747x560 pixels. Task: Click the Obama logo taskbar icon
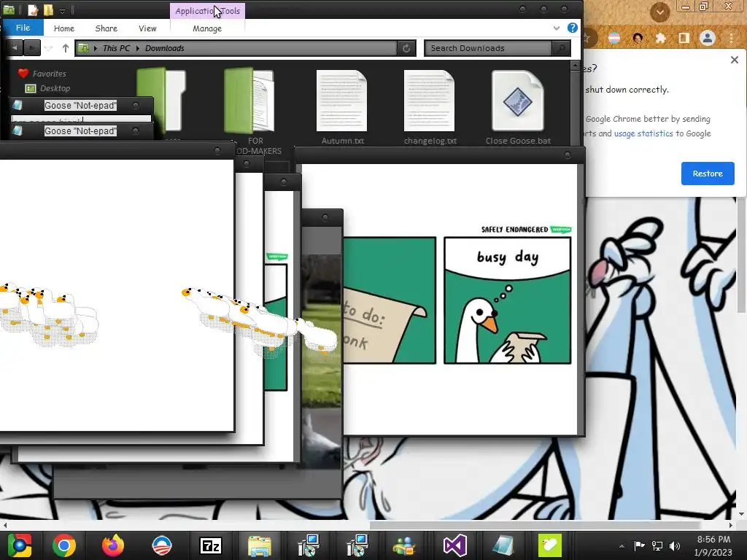(x=161, y=545)
